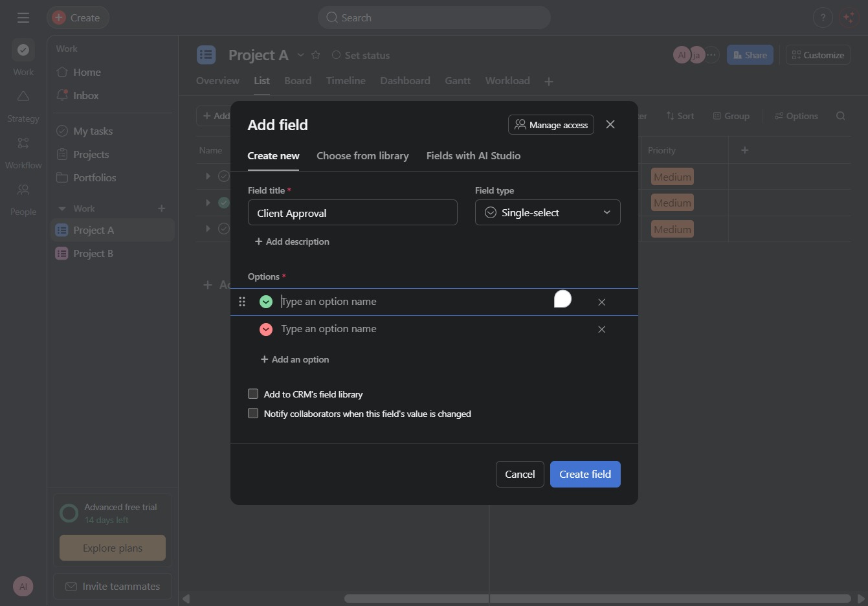The image size is (868, 606).
Task: Click the Customize button
Action: 818,55
